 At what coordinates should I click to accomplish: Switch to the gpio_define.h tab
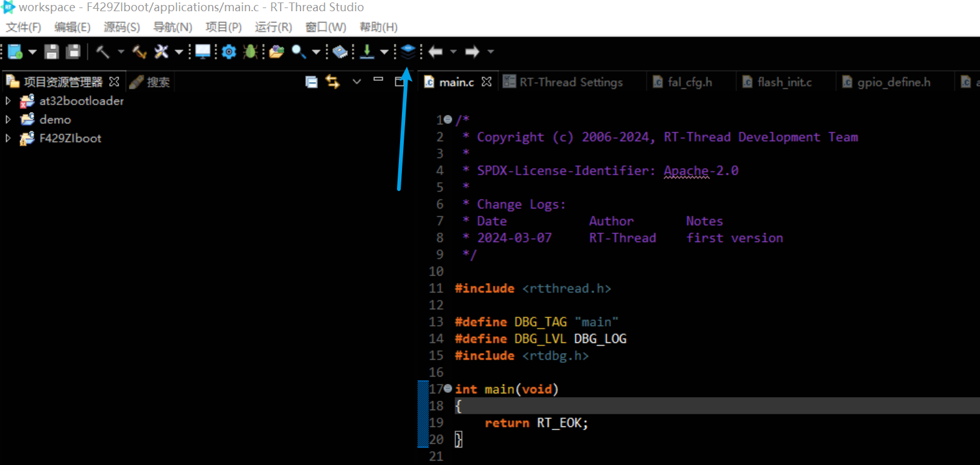(894, 82)
